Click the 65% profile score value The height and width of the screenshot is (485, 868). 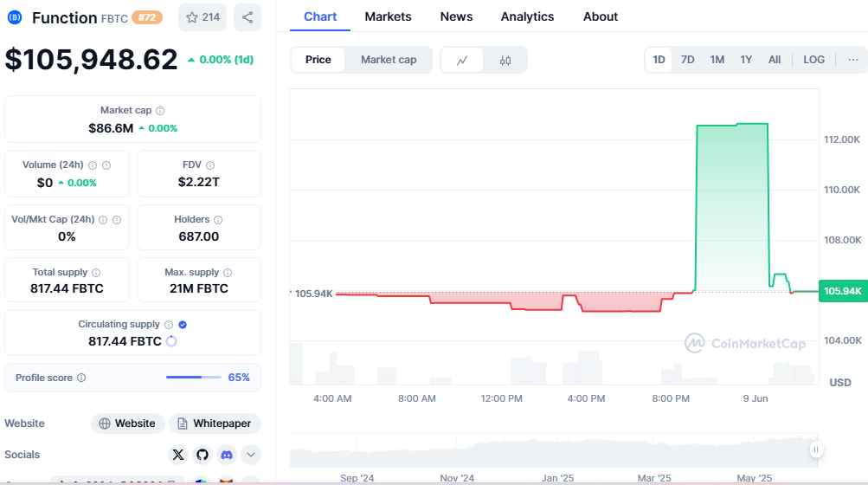click(x=239, y=378)
